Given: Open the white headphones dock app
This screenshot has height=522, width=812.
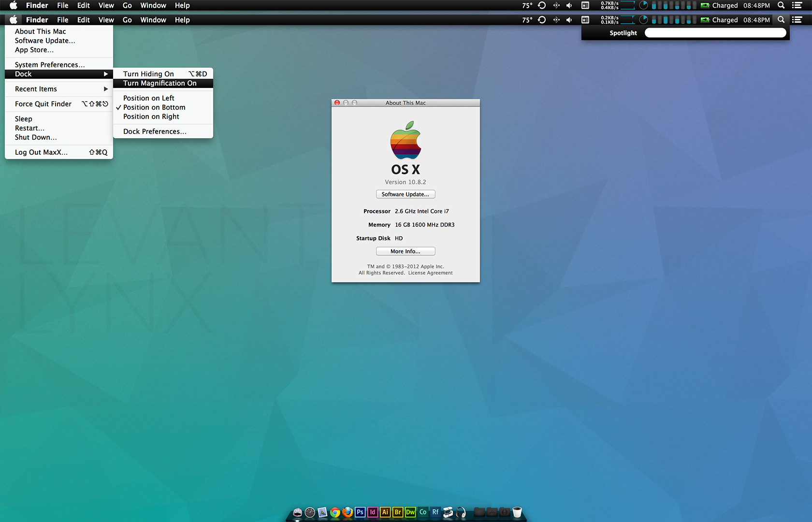Looking at the screenshot, I should click(x=461, y=512).
